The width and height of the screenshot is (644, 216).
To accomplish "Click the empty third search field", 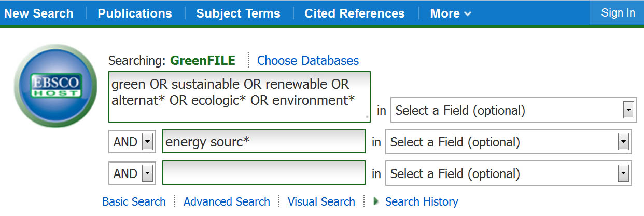I will coord(263,173).
